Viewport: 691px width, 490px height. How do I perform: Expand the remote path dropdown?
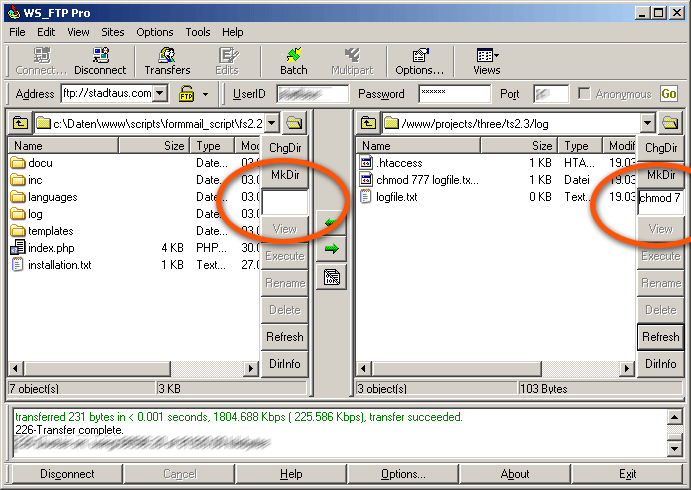[647, 123]
